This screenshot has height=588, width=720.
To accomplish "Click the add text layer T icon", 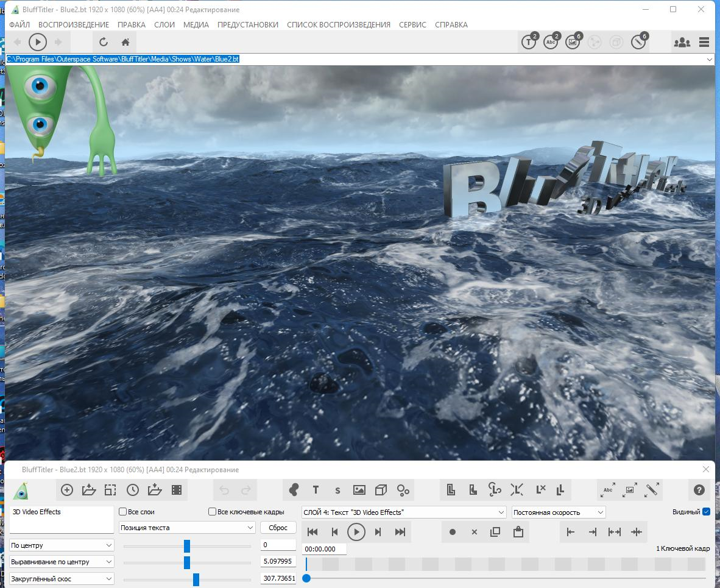I will [316, 490].
